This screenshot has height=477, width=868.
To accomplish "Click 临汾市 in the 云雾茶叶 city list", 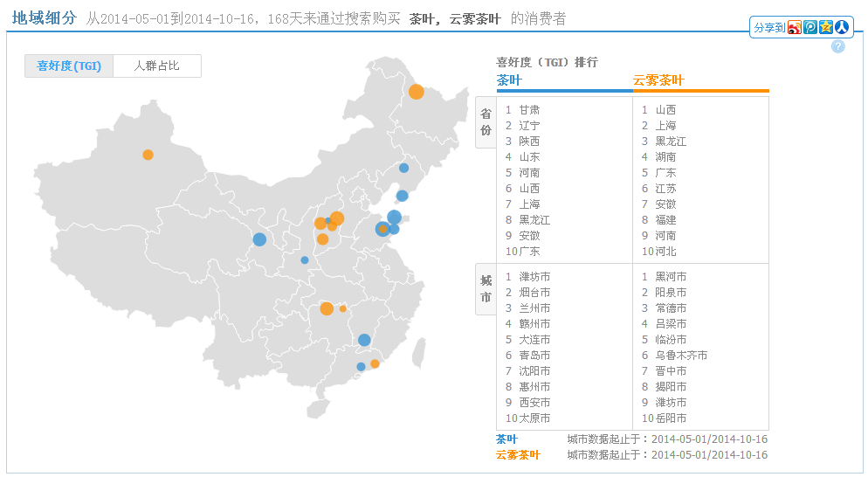I will click(671, 340).
